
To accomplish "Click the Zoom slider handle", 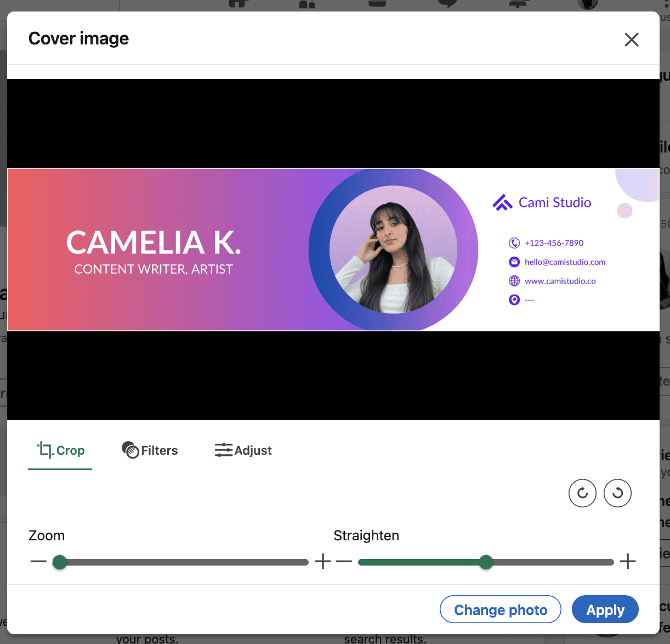I will tap(60, 562).
